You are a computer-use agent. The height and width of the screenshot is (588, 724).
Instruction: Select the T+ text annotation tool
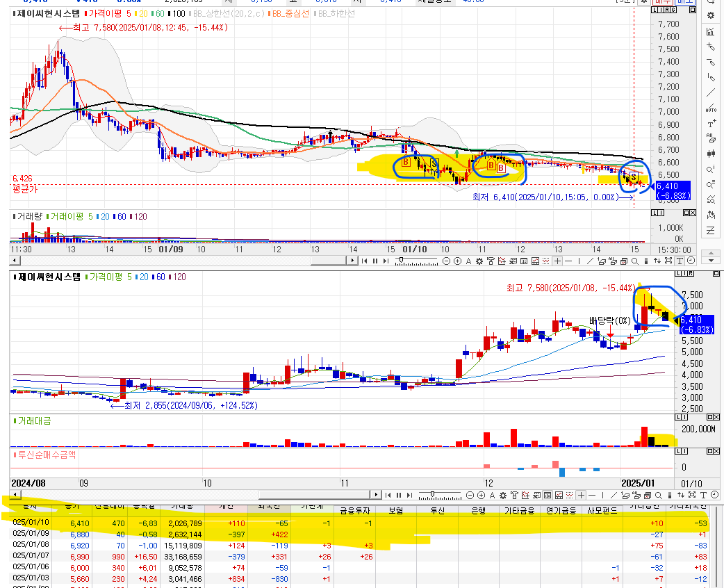[x=711, y=124]
